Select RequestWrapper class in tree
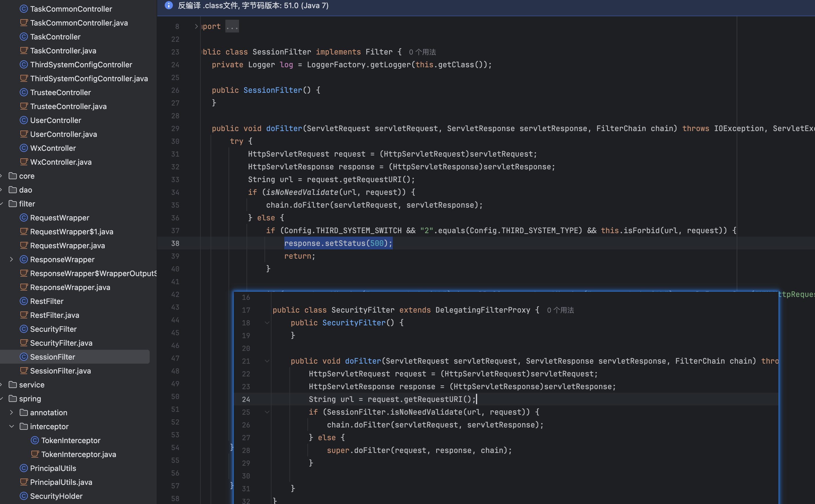815x504 pixels. click(59, 218)
